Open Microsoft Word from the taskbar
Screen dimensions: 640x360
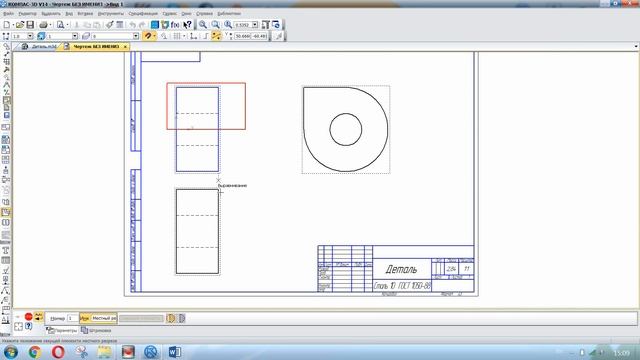click(x=175, y=351)
